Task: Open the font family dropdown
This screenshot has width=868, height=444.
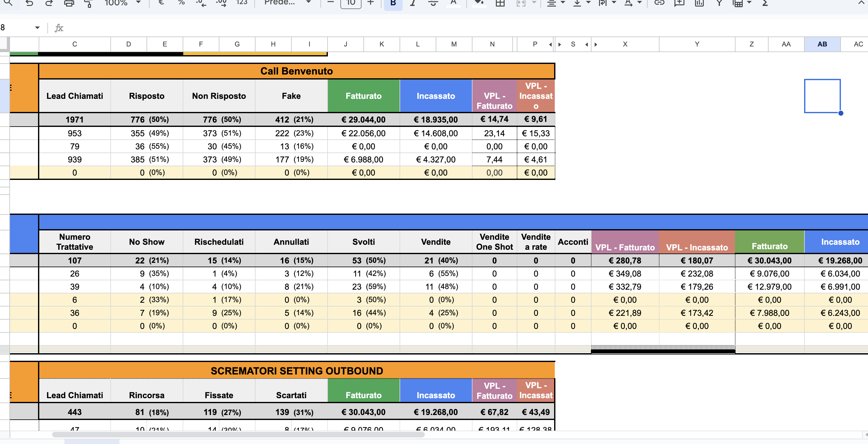Action: tap(287, 3)
